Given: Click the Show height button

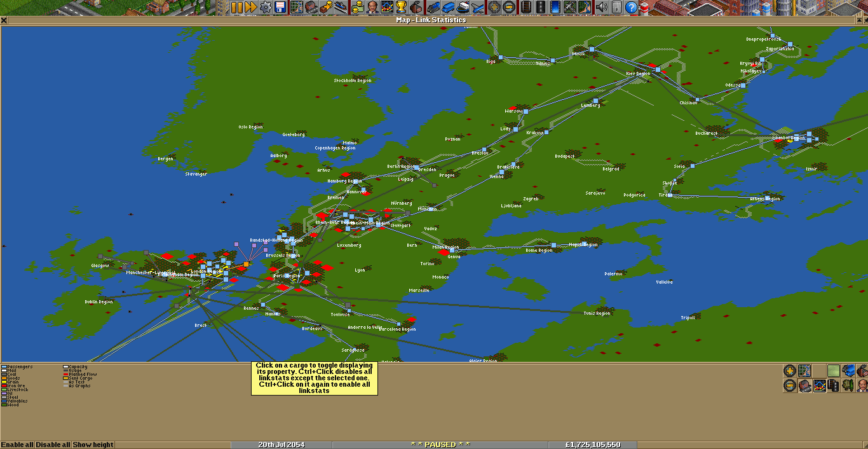Looking at the screenshot, I should click(93, 445).
